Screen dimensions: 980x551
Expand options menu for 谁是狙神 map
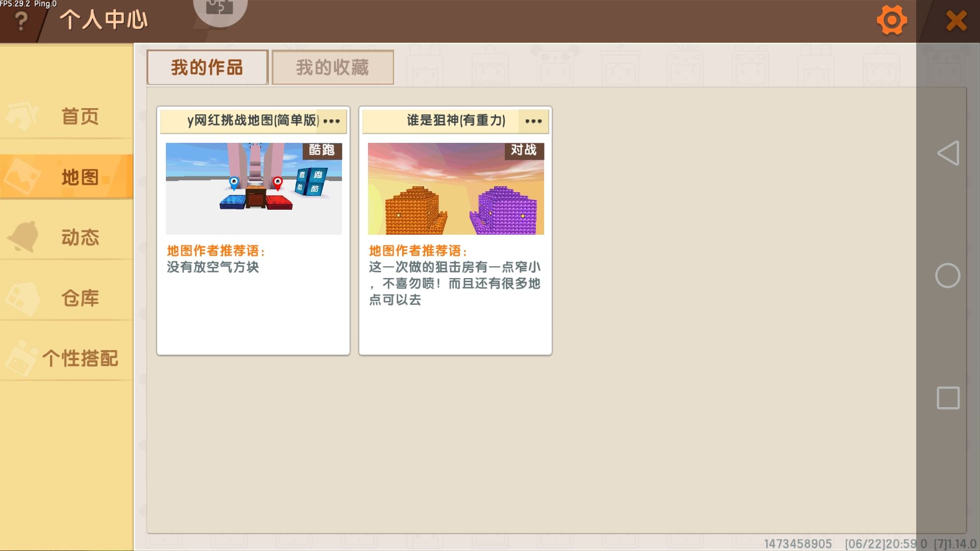(533, 121)
